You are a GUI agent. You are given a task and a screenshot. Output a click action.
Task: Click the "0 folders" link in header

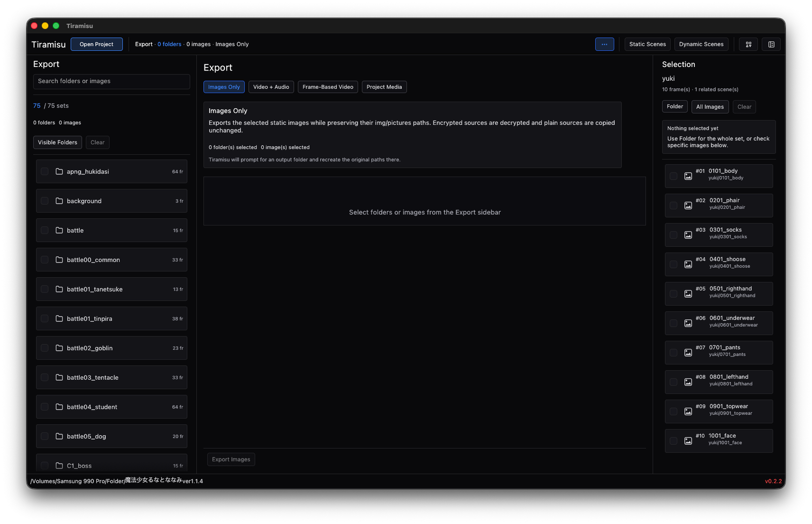coord(169,44)
